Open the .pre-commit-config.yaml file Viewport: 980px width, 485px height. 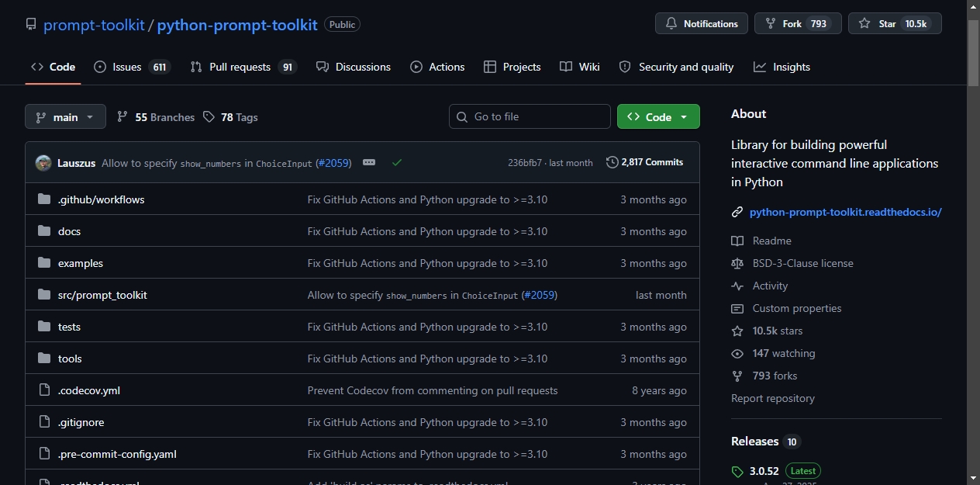click(117, 454)
